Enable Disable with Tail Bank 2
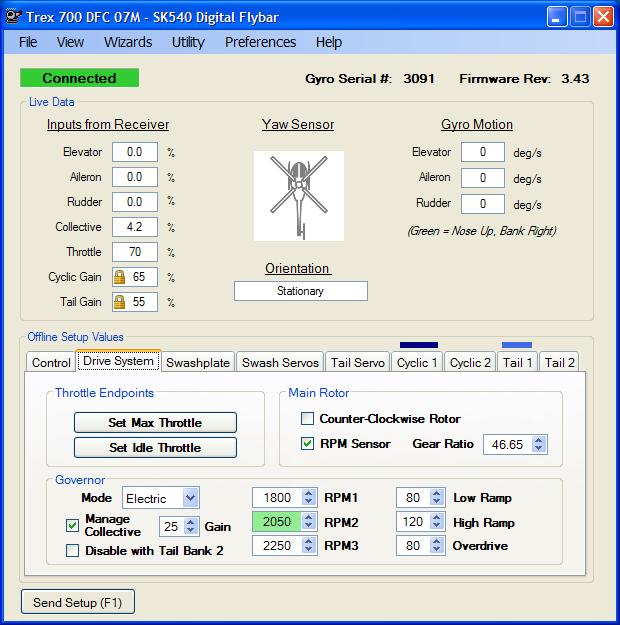This screenshot has height=625, width=620. click(72, 550)
